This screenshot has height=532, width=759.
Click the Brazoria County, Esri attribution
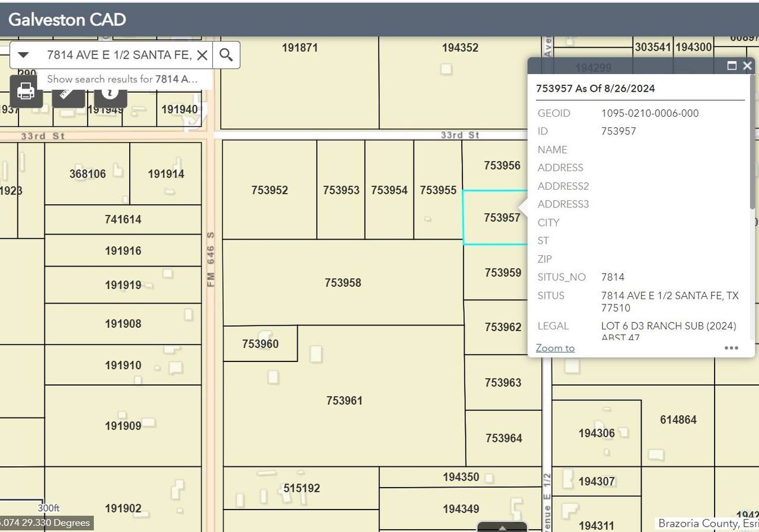[707, 524]
